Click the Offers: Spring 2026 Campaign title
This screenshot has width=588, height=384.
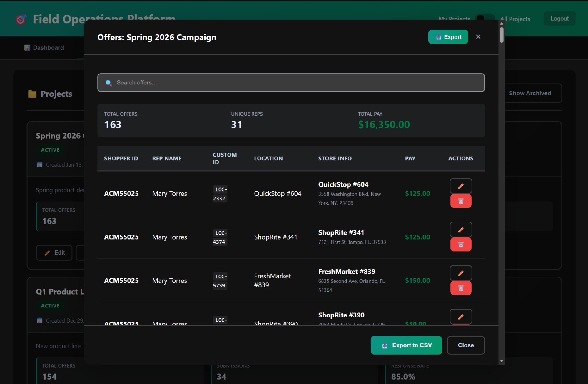157,37
